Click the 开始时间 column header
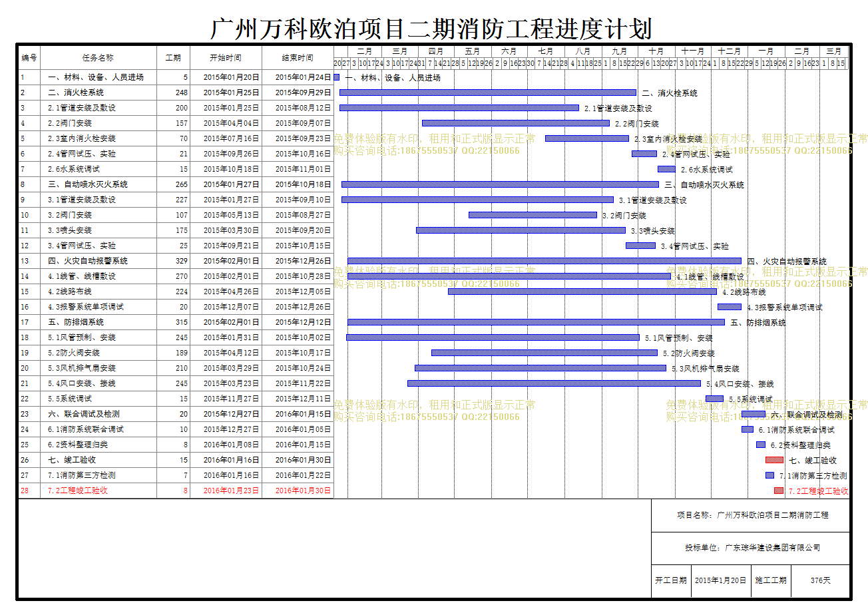Screen dimensions: 868x615 pos(226,58)
